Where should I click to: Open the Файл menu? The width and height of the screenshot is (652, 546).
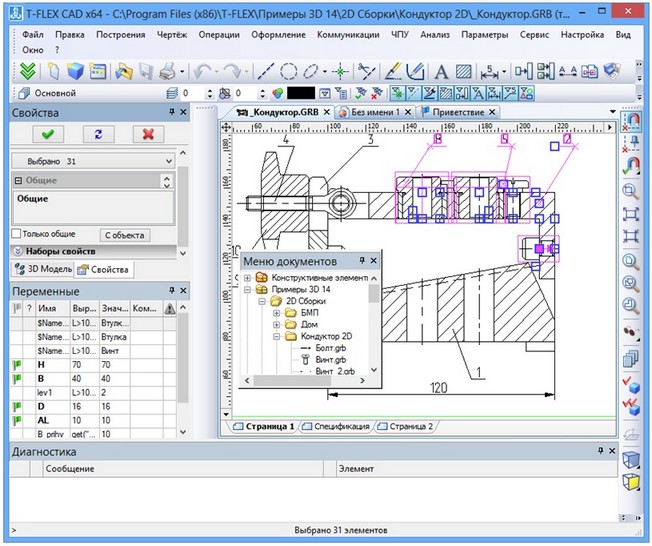33,35
